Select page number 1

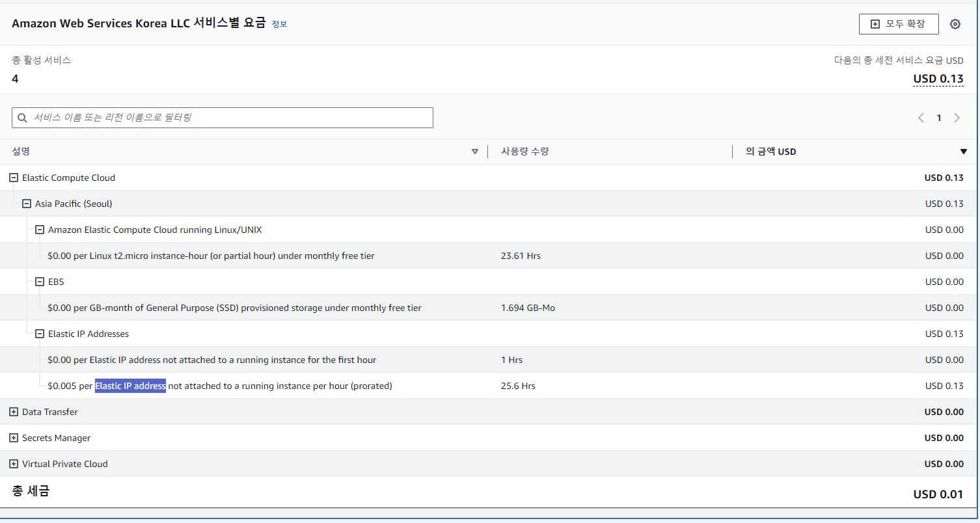coord(938,118)
